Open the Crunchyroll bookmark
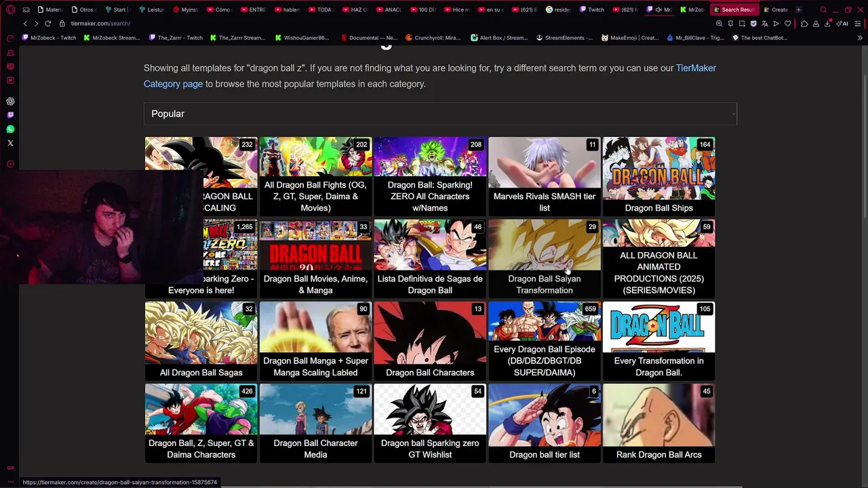Image resolution: width=868 pixels, height=488 pixels. point(433,38)
